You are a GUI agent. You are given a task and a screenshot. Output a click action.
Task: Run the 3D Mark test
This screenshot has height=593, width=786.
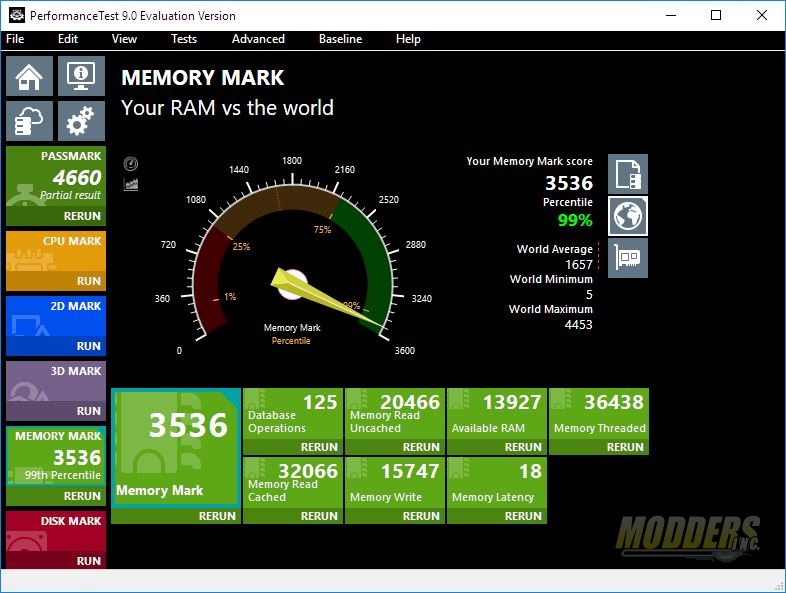(x=89, y=411)
